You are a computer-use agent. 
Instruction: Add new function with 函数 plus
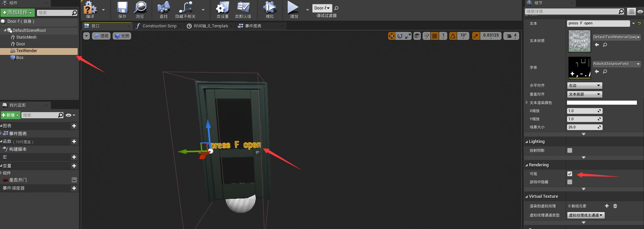point(74,142)
